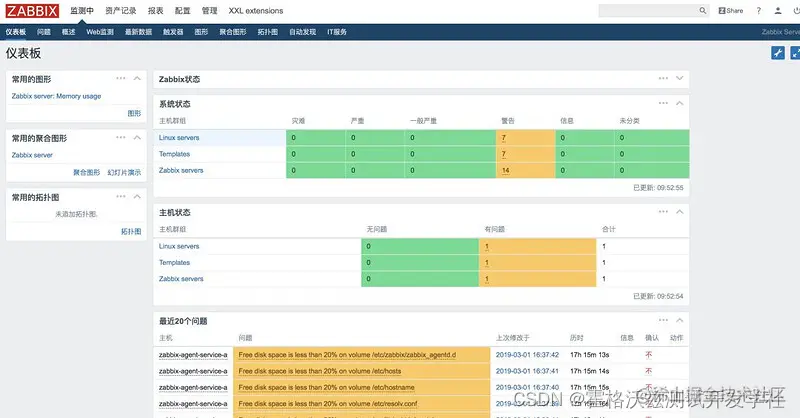Click the search magnifier icon
The image size is (800, 418).
coord(703,11)
